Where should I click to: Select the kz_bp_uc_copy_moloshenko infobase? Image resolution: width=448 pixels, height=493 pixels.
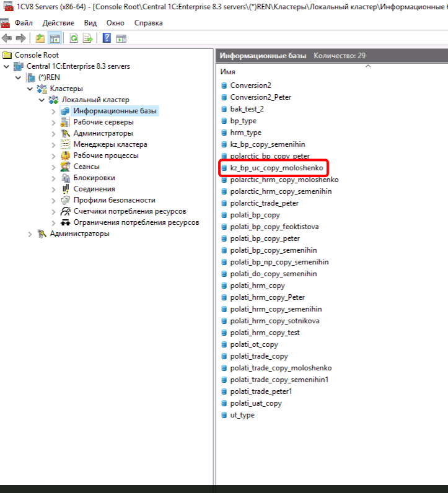[276, 168]
